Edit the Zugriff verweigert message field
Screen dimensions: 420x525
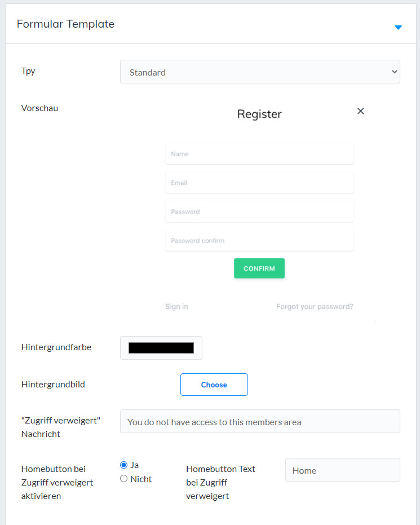click(x=260, y=422)
